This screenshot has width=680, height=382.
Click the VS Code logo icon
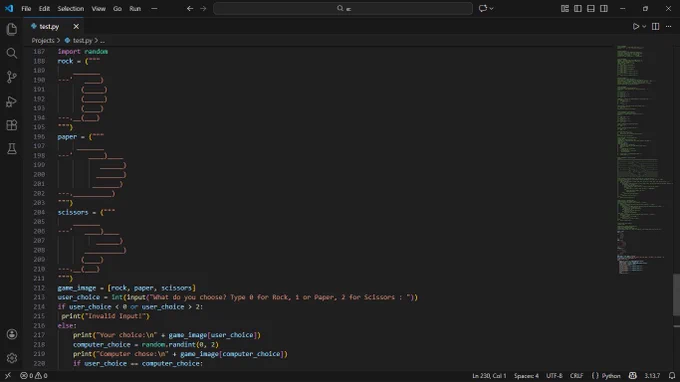coord(9,8)
